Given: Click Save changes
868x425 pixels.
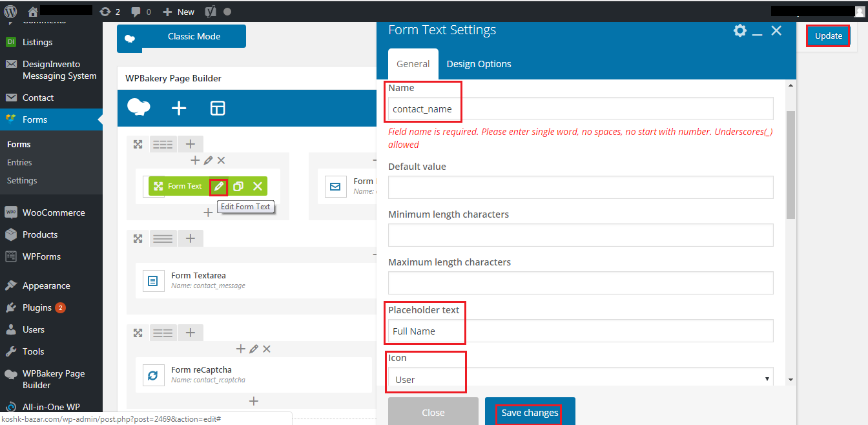Looking at the screenshot, I should (x=530, y=413).
